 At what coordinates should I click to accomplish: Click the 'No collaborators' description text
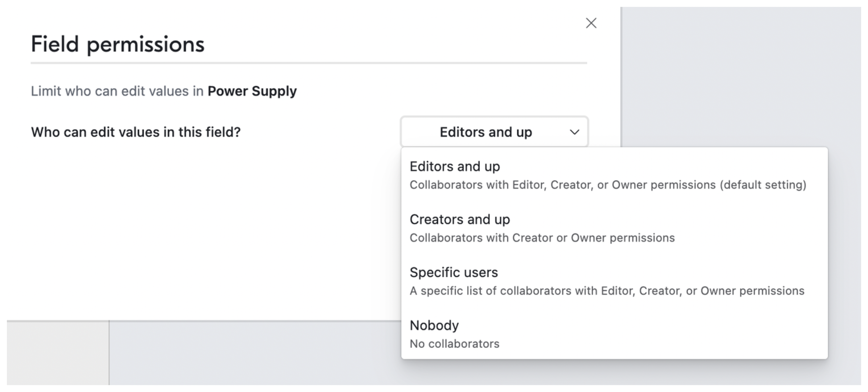tap(455, 344)
